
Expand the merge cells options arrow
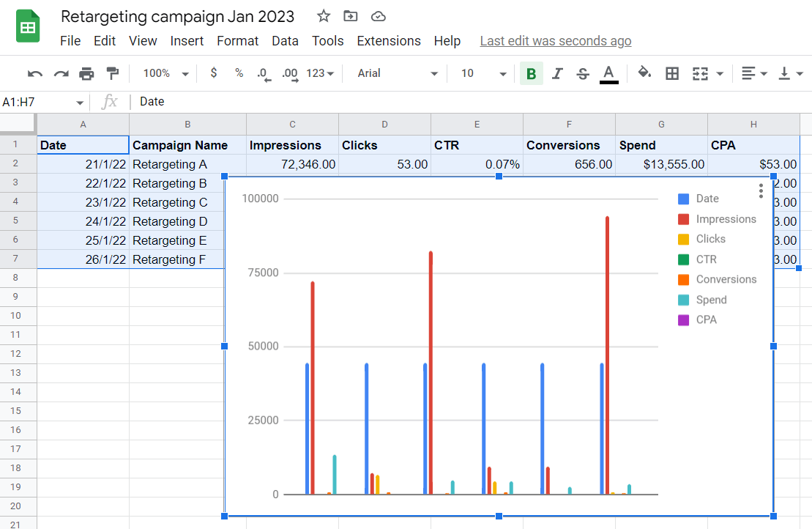click(720, 73)
